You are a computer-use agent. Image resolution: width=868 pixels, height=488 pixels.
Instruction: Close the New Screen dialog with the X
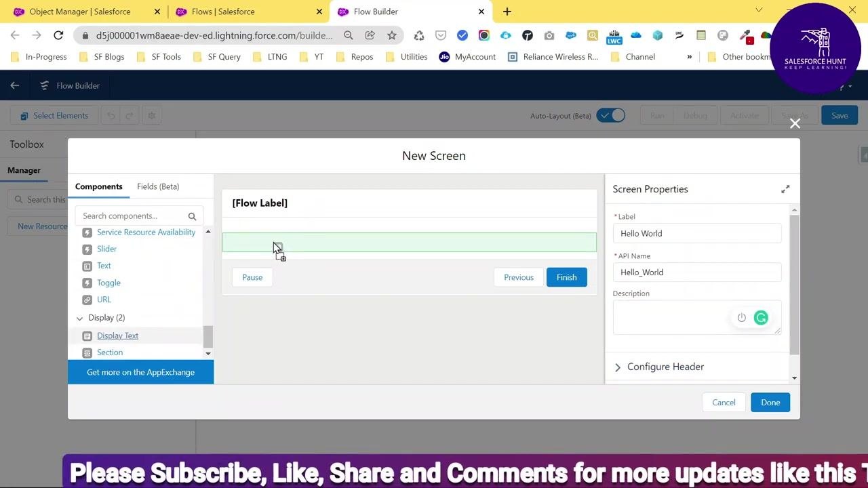click(x=795, y=123)
